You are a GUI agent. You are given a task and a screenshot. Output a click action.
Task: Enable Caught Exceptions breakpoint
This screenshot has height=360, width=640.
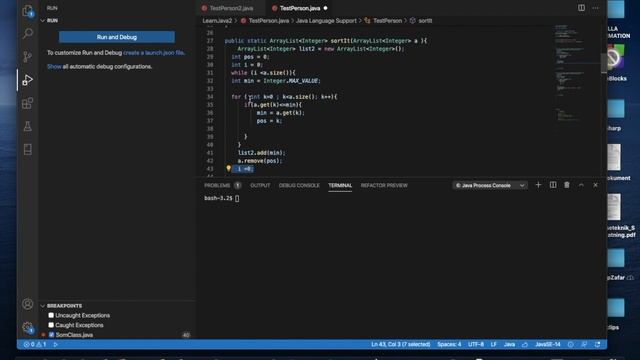51,325
